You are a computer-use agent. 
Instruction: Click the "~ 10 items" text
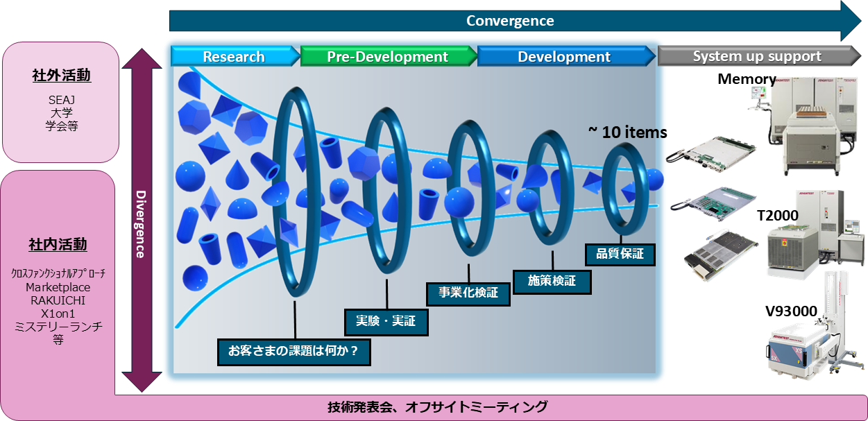coord(627,132)
